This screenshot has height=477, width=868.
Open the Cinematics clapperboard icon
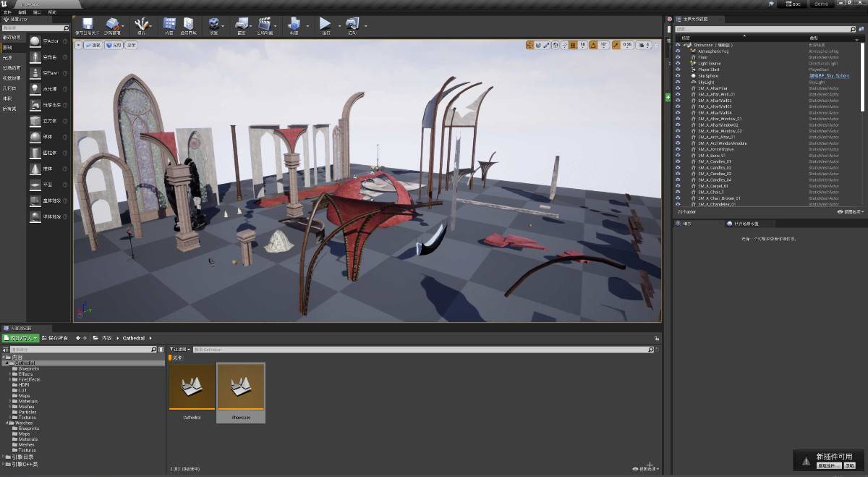[x=264, y=25]
